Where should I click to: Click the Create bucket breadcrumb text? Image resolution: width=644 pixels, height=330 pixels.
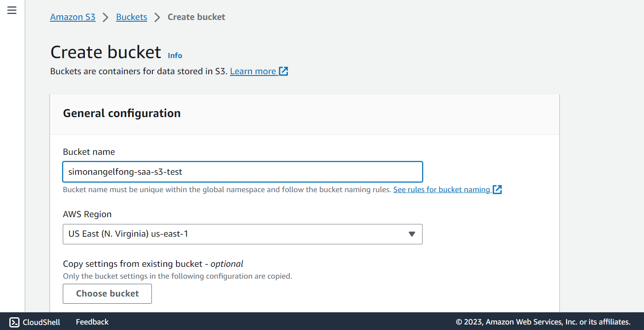tap(196, 17)
